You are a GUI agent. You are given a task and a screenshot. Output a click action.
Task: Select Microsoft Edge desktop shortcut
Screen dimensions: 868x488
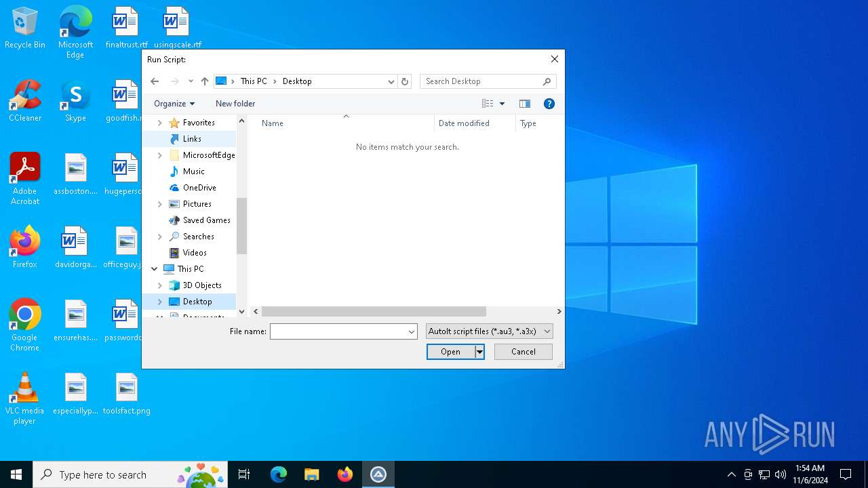[75, 33]
